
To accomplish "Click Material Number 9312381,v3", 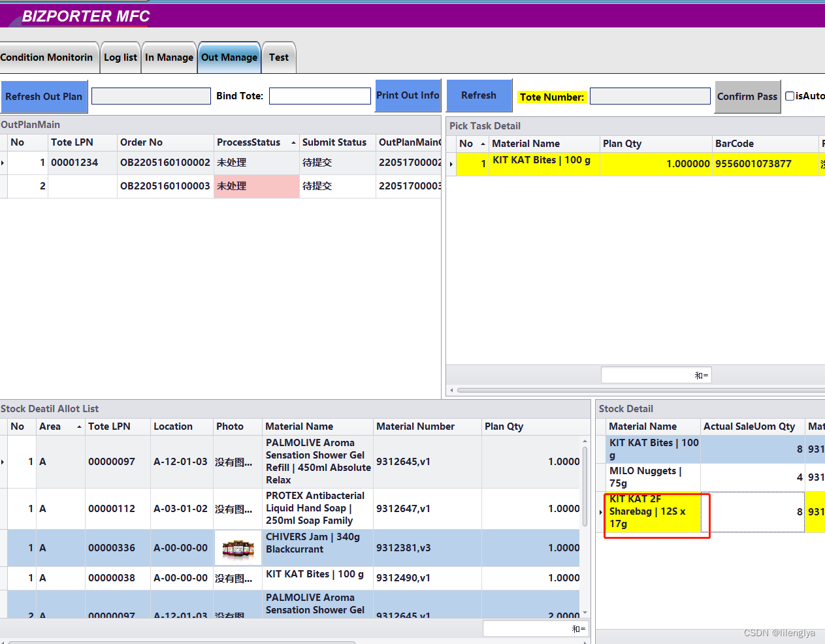I will 428,548.
